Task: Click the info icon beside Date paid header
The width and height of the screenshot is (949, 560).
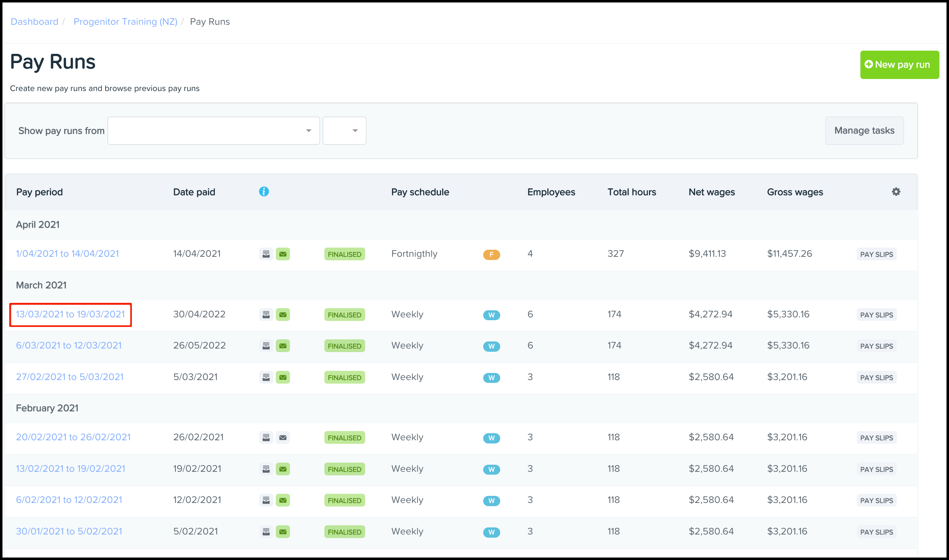Action: point(264,192)
